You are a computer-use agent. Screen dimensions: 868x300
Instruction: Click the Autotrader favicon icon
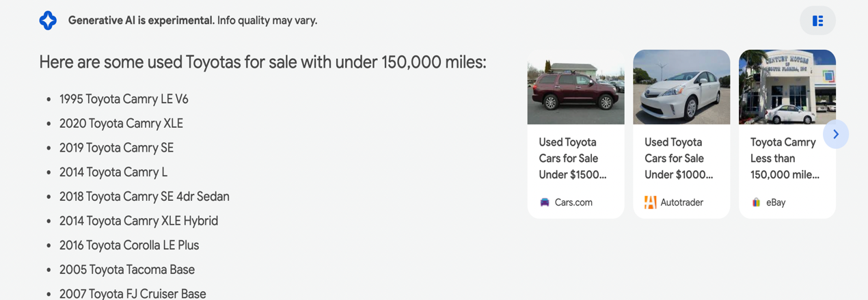(x=650, y=202)
